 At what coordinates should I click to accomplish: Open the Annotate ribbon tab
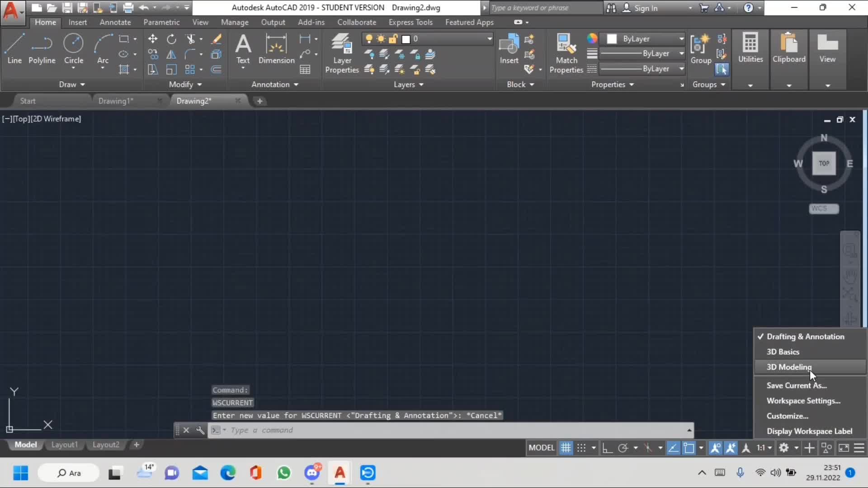(x=115, y=22)
